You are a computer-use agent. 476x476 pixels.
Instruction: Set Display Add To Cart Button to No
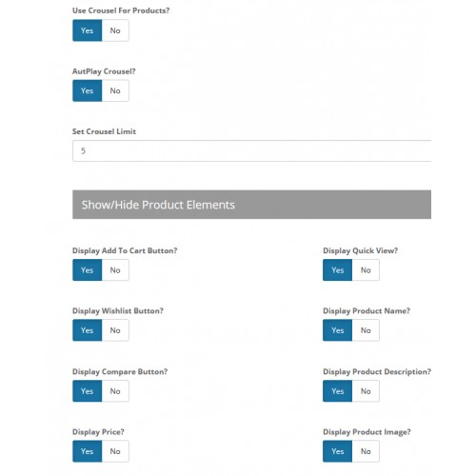[115, 270]
